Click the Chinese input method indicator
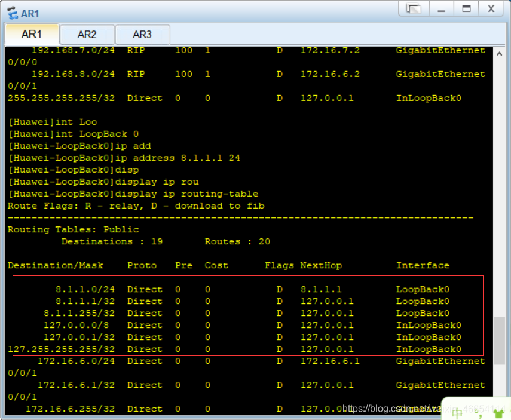This screenshot has height=420, width=511. [458, 413]
